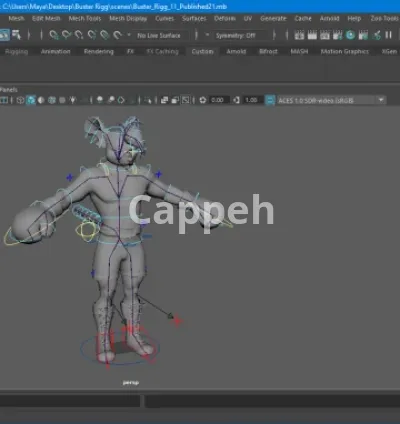Click the pause Viewport 2.0 icon
400x424 pixels.
[388, 35]
